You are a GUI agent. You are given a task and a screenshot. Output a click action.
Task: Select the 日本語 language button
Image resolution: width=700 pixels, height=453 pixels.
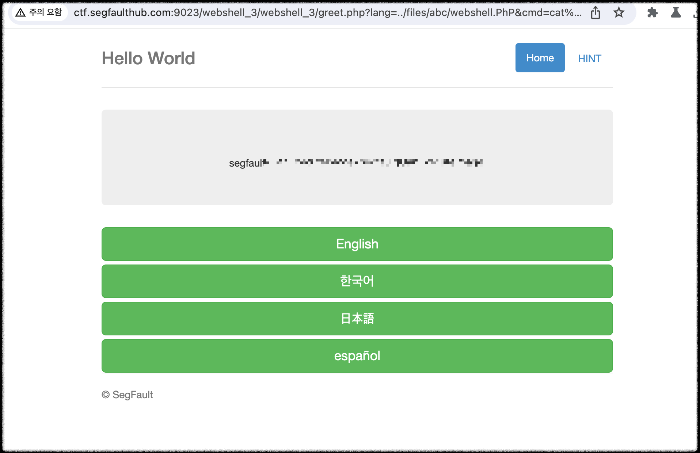point(357,319)
